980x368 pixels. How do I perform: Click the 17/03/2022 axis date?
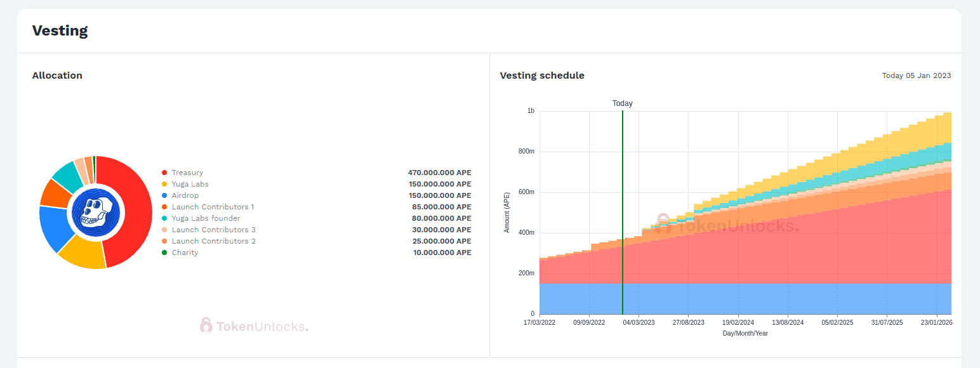(x=540, y=323)
